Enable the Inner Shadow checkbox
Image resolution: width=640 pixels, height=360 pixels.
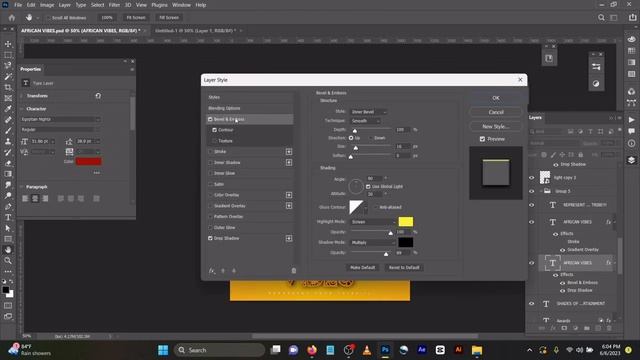coord(210,162)
